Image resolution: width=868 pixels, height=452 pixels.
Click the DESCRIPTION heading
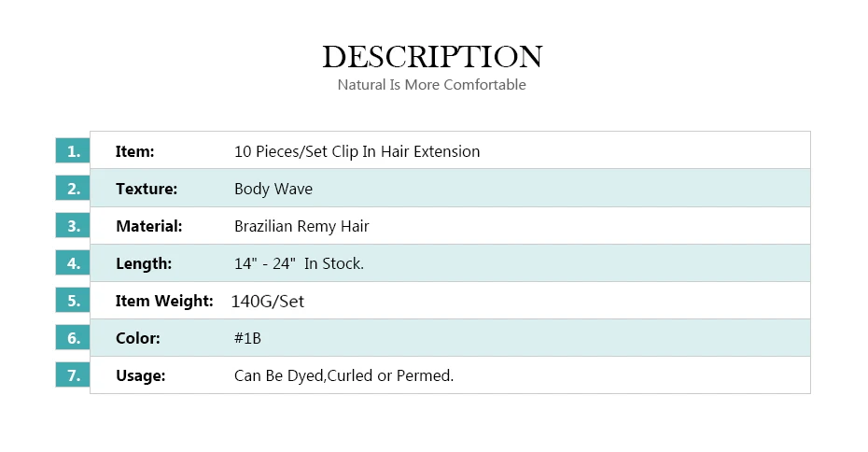(432, 56)
